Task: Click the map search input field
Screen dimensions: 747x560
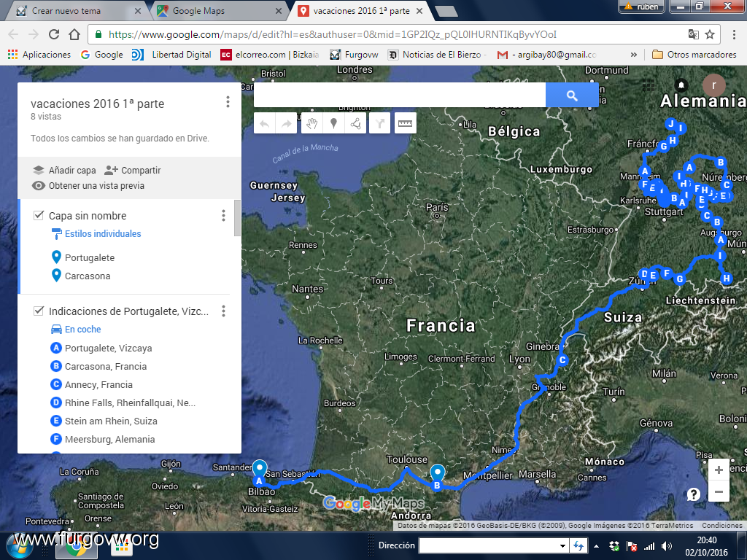Action: (400, 96)
